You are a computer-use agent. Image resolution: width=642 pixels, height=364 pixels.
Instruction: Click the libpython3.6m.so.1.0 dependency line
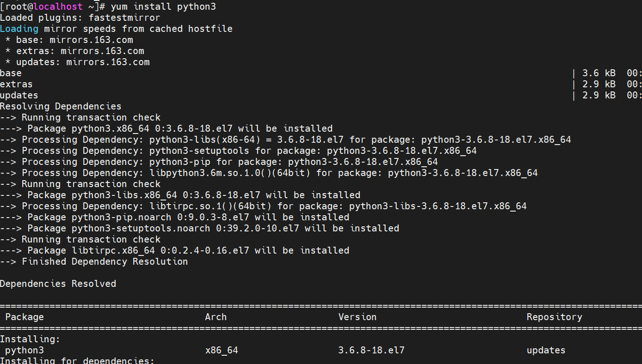click(269, 173)
